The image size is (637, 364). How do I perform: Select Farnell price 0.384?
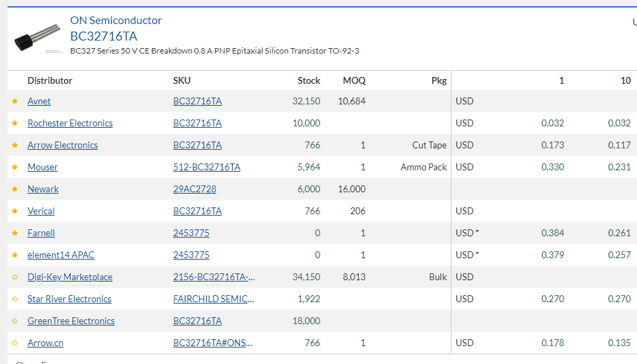[552, 233]
